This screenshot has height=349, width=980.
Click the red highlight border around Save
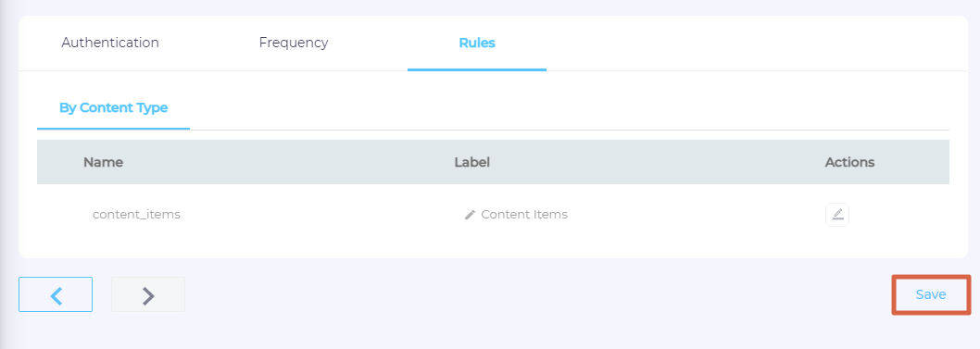(931, 277)
